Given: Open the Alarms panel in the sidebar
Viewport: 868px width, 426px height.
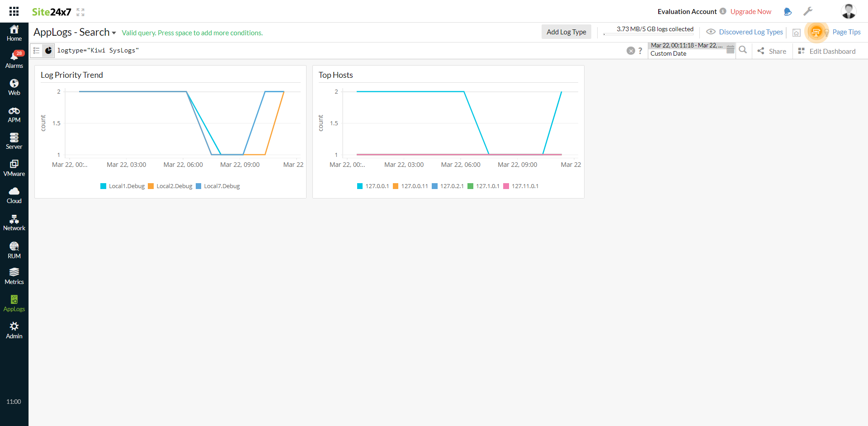Looking at the screenshot, I should 14,59.
